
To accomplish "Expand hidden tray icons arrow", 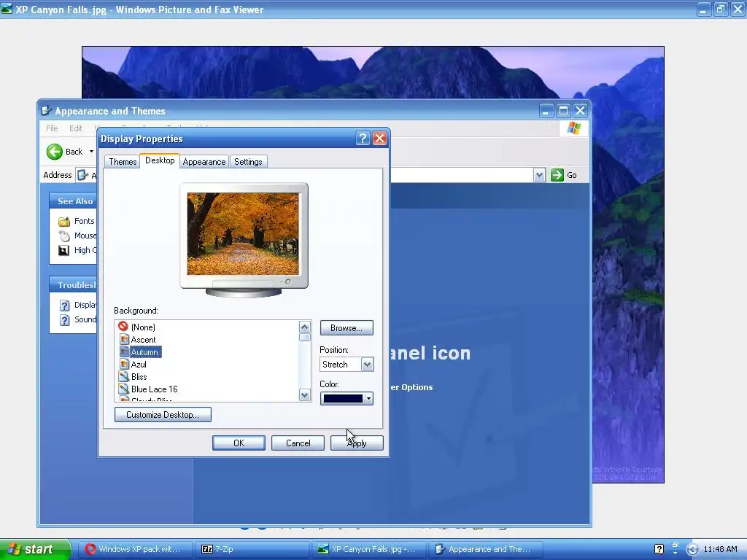I will [x=692, y=550].
